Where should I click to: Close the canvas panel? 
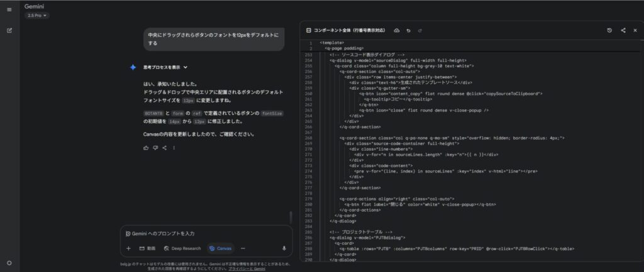[x=635, y=30]
